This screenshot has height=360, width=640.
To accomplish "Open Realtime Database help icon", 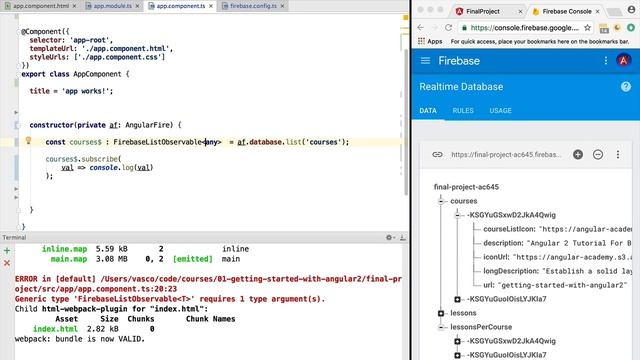I will [626, 87].
